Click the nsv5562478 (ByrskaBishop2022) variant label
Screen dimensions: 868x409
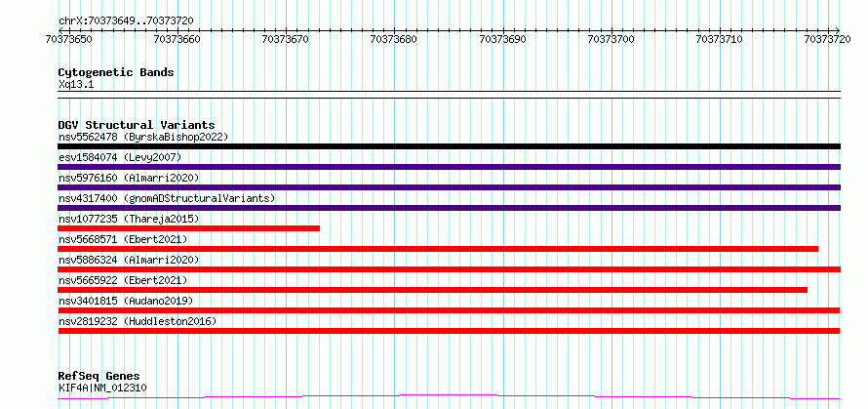pyautogui.click(x=143, y=137)
